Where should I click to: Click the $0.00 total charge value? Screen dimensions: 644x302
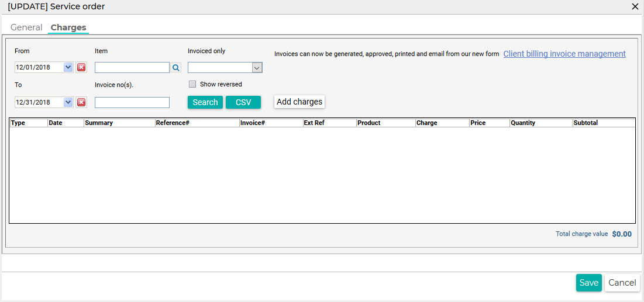[622, 234]
